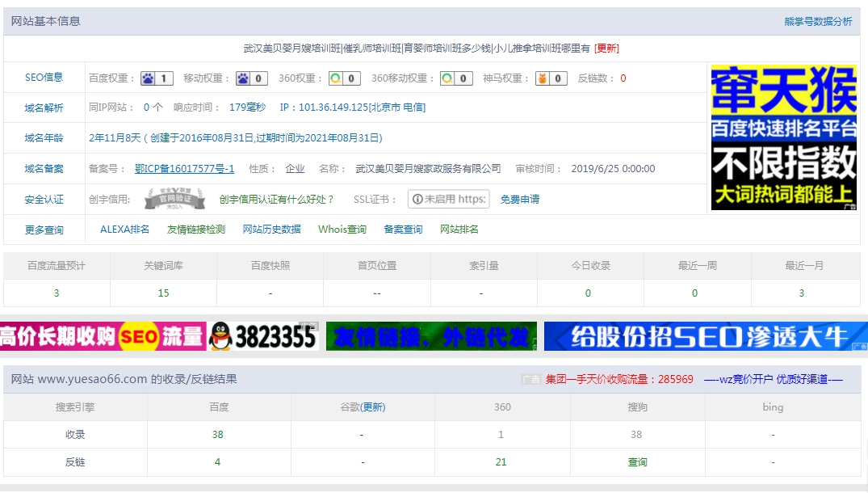Open the 鄂ICP备16017577号-1 record link
Viewport: 868px width, 493px height.
(184, 168)
